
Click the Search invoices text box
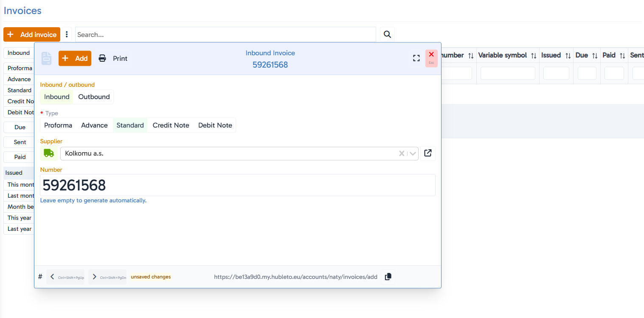pos(225,34)
